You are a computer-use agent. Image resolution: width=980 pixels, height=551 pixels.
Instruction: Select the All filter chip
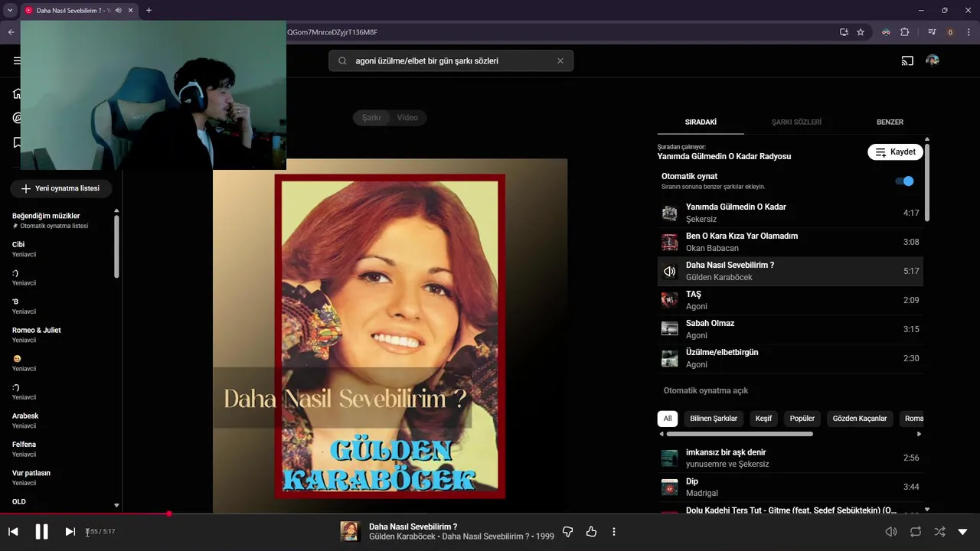click(668, 419)
